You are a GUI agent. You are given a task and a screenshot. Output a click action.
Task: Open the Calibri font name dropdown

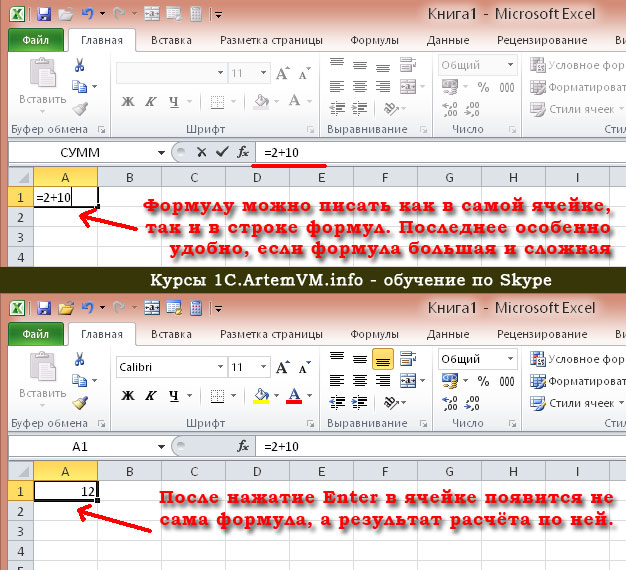217,367
